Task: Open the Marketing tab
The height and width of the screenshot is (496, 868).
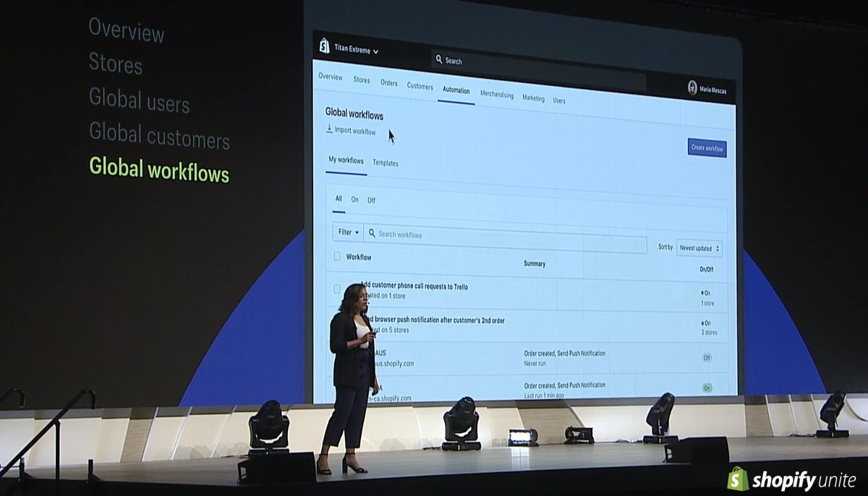Action: click(534, 98)
